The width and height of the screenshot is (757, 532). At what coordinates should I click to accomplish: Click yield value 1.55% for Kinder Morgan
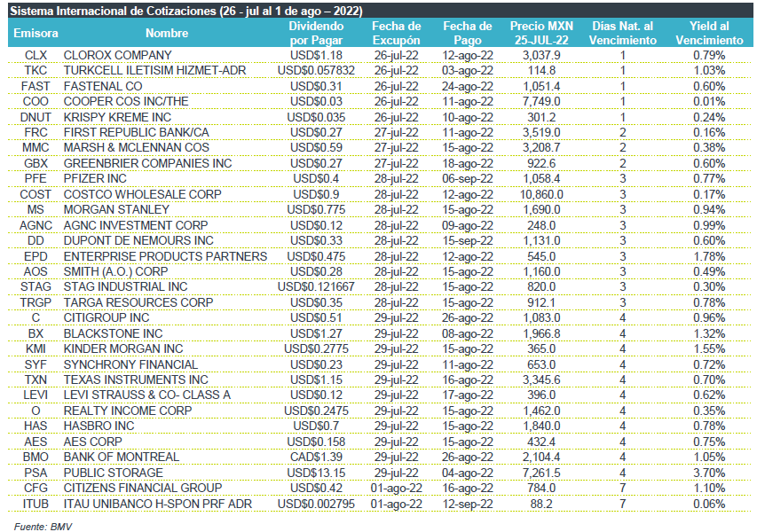(x=709, y=348)
